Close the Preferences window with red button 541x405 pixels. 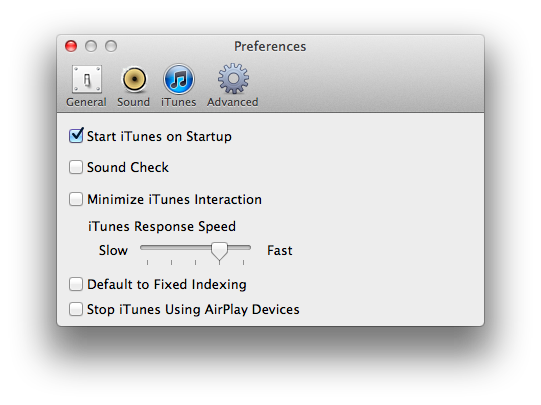(71, 46)
